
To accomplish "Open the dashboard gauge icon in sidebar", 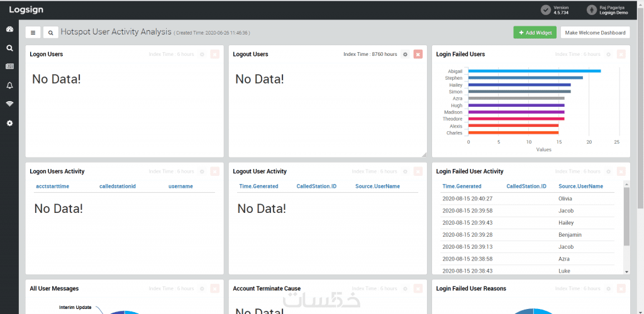I will (x=9, y=30).
